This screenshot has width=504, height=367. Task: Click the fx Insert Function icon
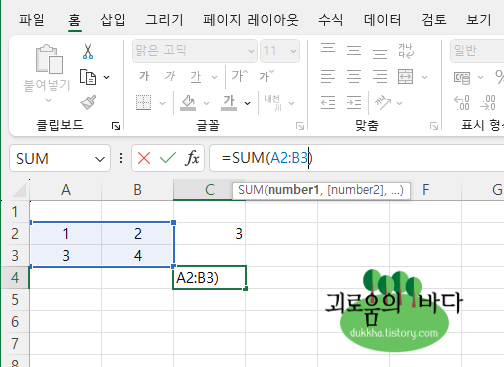[192, 158]
